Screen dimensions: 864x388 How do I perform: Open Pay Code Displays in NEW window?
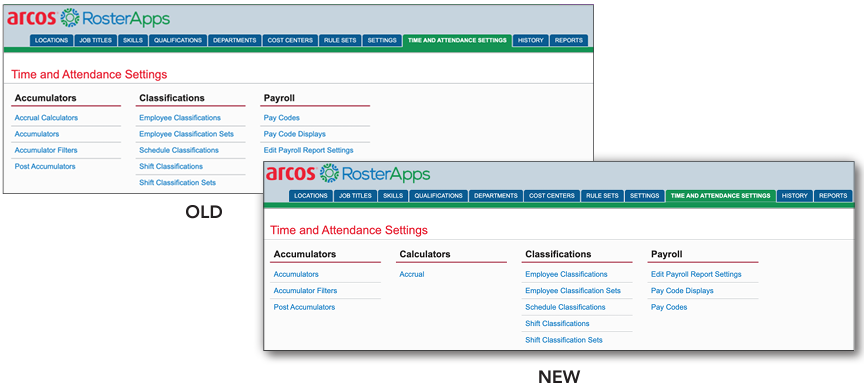pos(682,291)
